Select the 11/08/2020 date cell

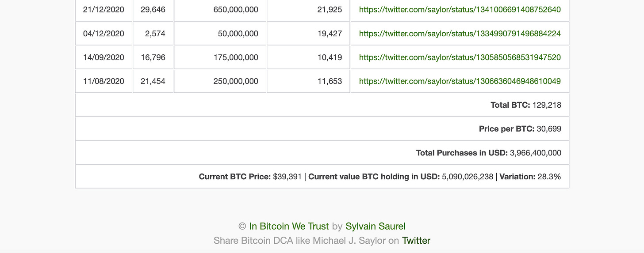coord(104,81)
